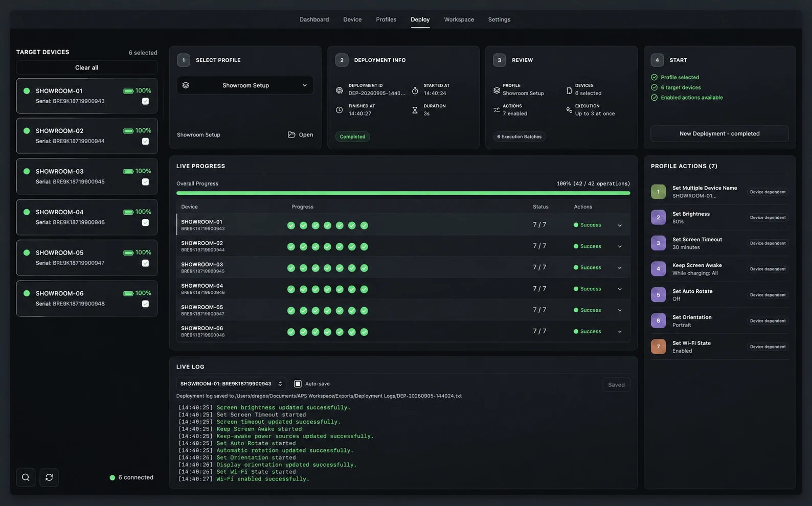The height and width of the screenshot is (506, 812).
Task: Click the Overall Progress bar
Action: pos(403,193)
